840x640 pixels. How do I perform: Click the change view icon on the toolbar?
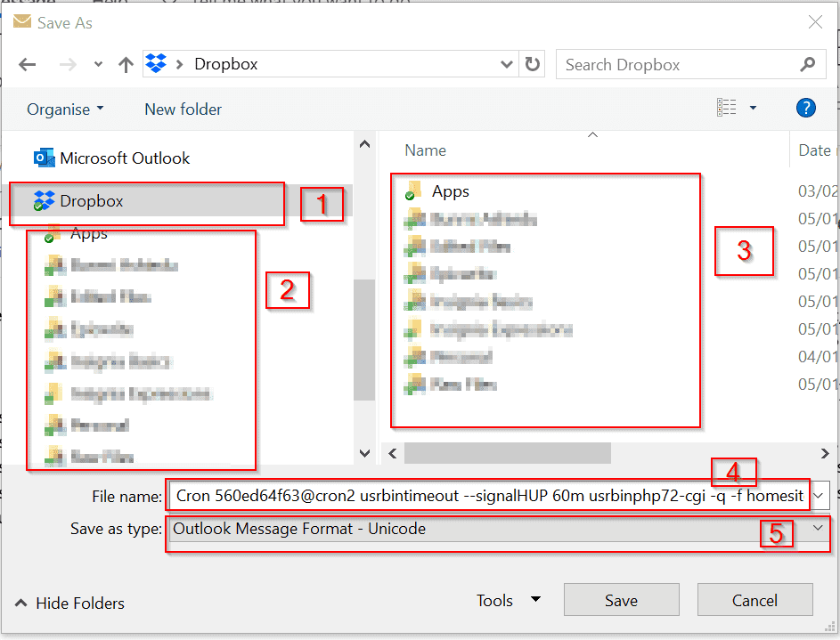pos(726,107)
